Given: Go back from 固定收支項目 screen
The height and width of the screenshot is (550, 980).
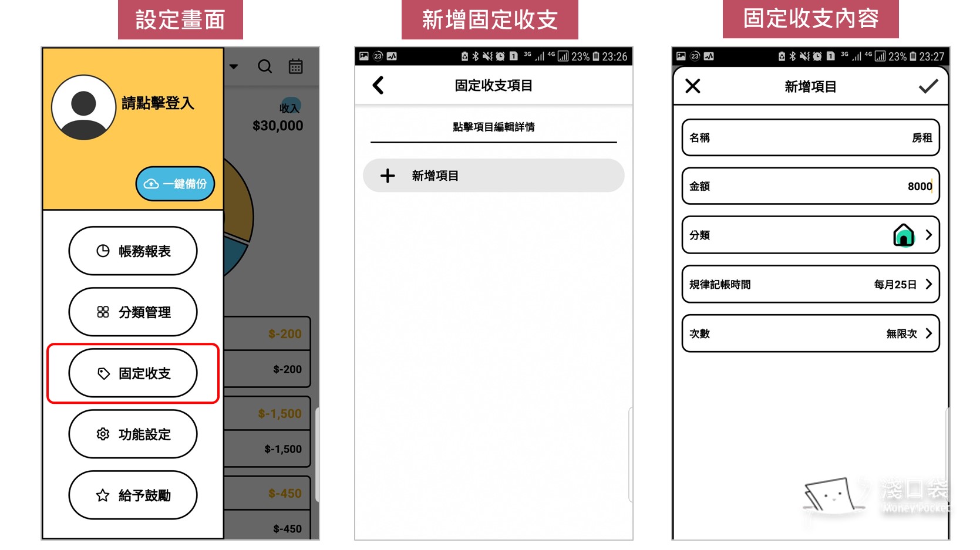Looking at the screenshot, I should click(378, 85).
